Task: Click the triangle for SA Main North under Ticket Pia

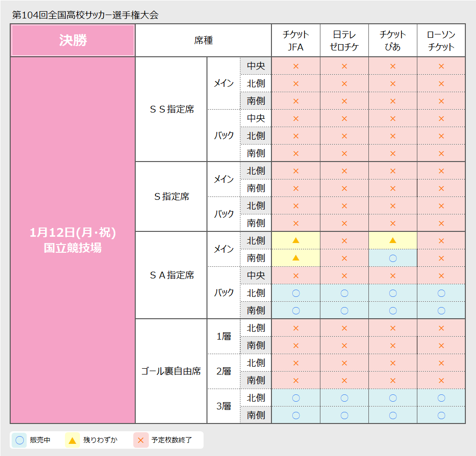Action: [x=393, y=240]
